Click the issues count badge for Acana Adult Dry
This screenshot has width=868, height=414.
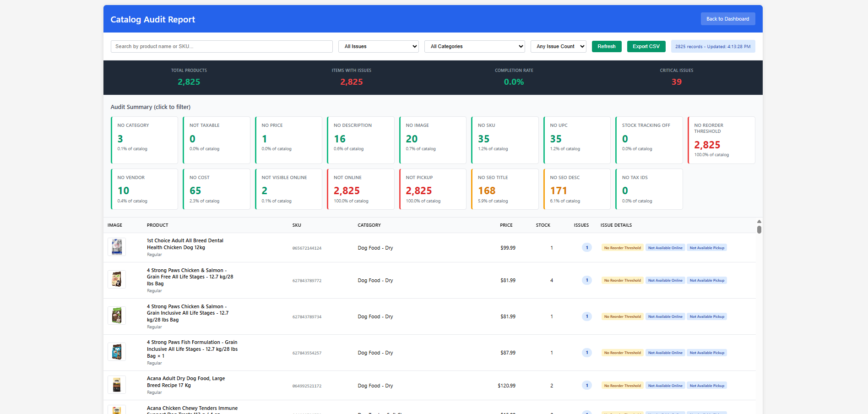pos(587,386)
